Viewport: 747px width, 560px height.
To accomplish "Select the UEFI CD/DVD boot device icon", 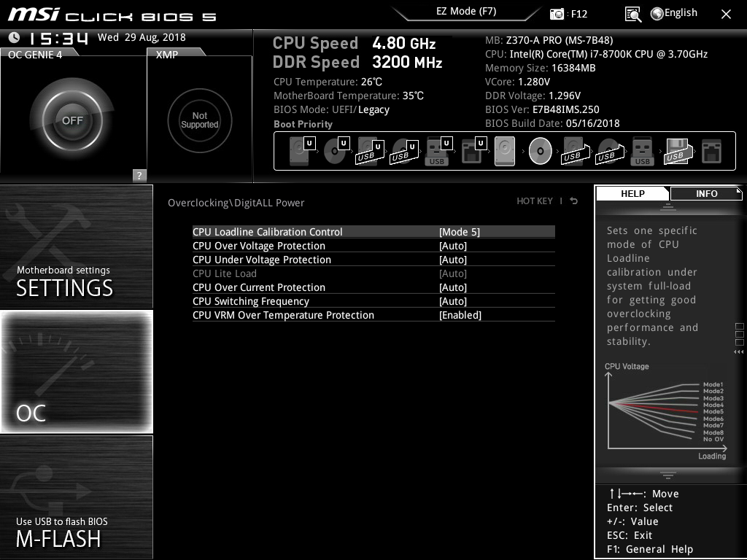I will click(336, 151).
